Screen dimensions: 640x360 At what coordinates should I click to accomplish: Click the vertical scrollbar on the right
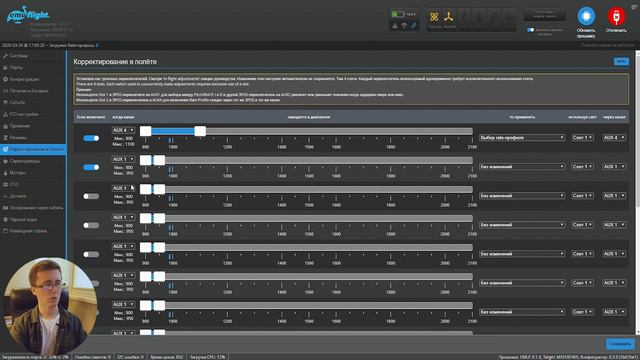[637, 192]
